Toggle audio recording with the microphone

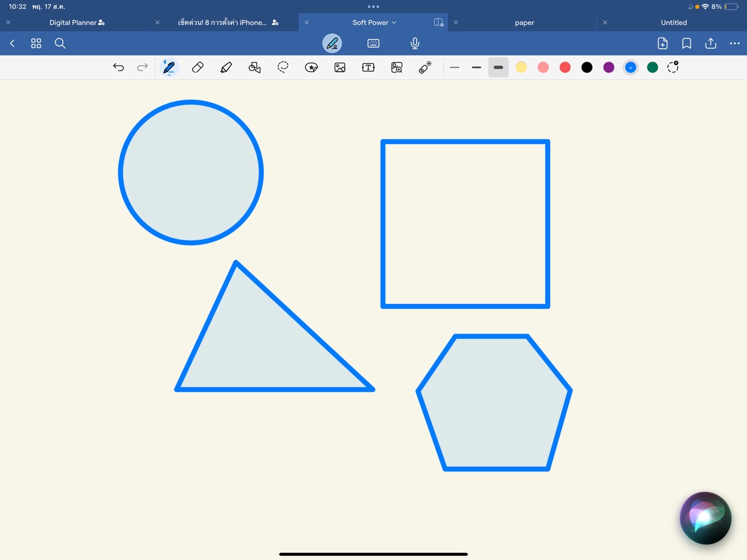pyautogui.click(x=415, y=43)
